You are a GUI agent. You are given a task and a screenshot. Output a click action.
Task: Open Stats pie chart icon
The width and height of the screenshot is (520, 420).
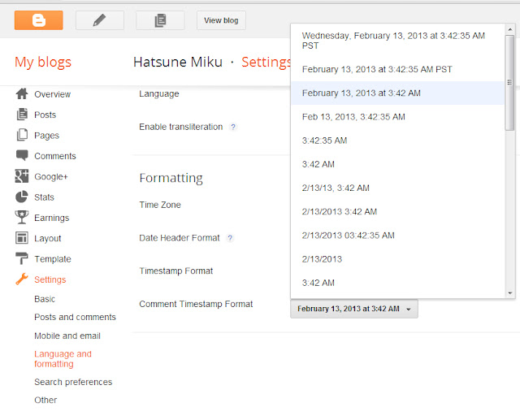(22, 197)
